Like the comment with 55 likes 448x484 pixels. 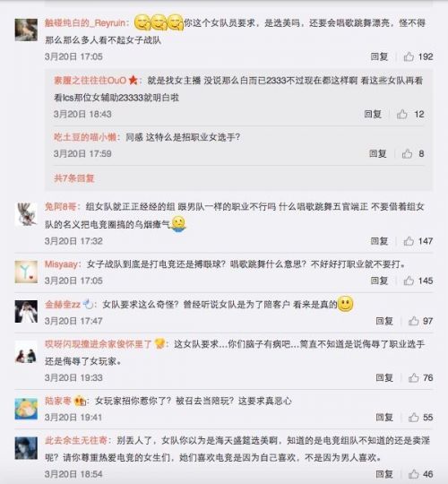click(414, 418)
